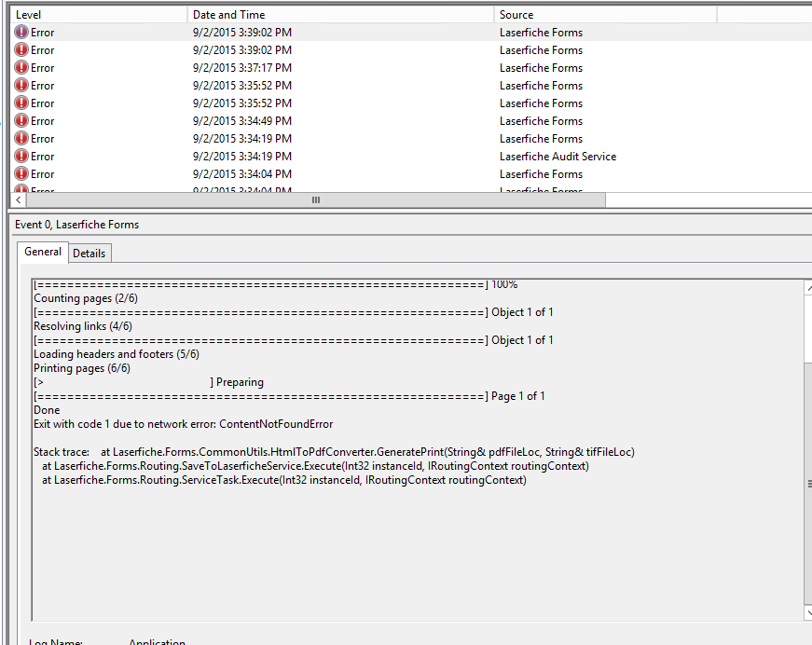The height and width of the screenshot is (645, 812).
Task: Click the left arrow of the event list scrollbar
Action: click(x=18, y=199)
